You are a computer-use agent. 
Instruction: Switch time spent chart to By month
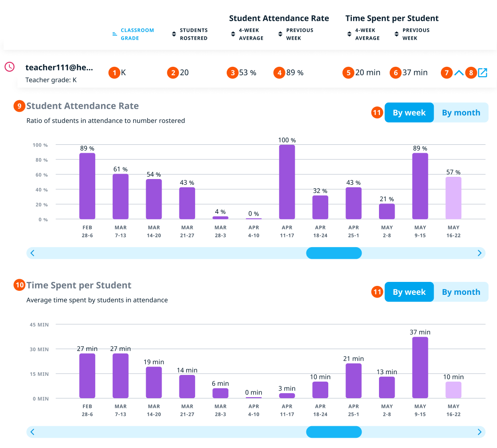click(461, 292)
